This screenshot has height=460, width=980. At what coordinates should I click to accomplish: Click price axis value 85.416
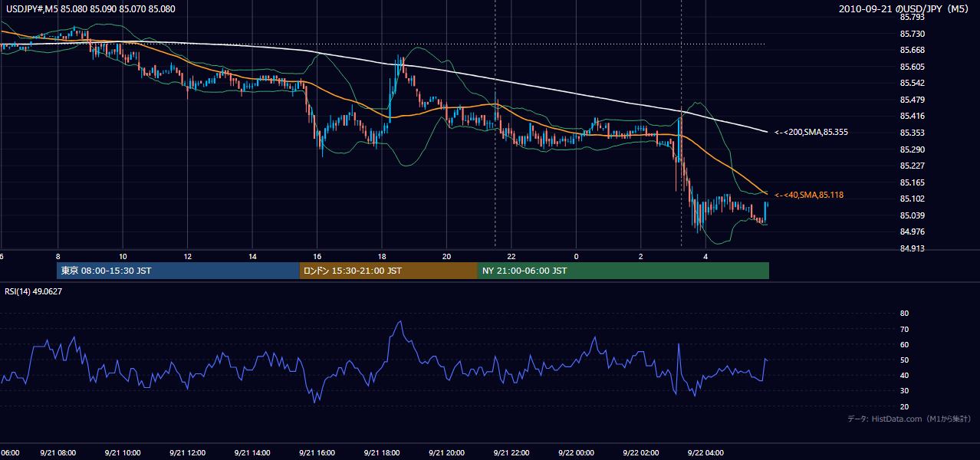pos(912,116)
